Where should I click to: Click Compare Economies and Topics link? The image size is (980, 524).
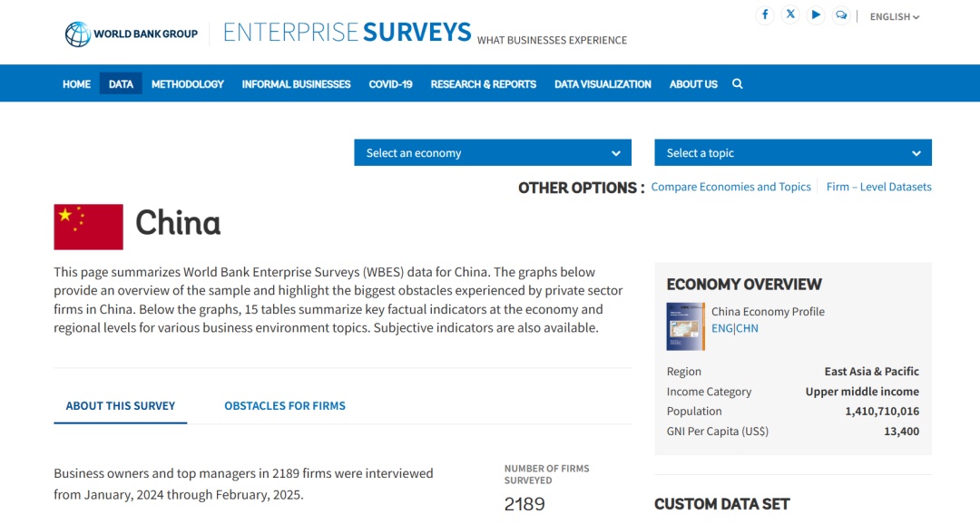coord(730,187)
